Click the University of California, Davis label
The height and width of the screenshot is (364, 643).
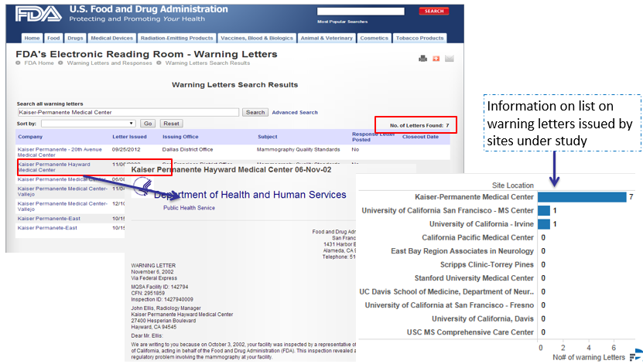click(483, 318)
